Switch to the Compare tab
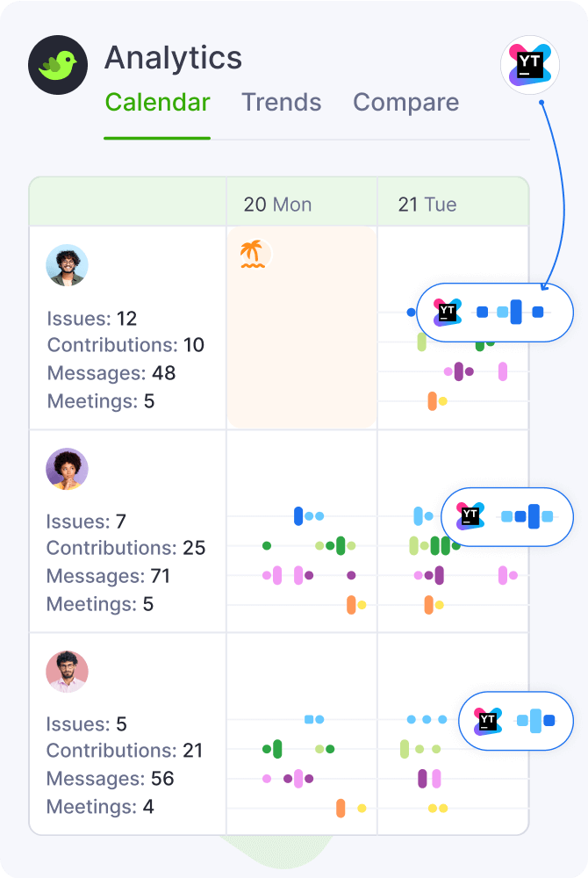This screenshot has width=588, height=878. pos(405,103)
